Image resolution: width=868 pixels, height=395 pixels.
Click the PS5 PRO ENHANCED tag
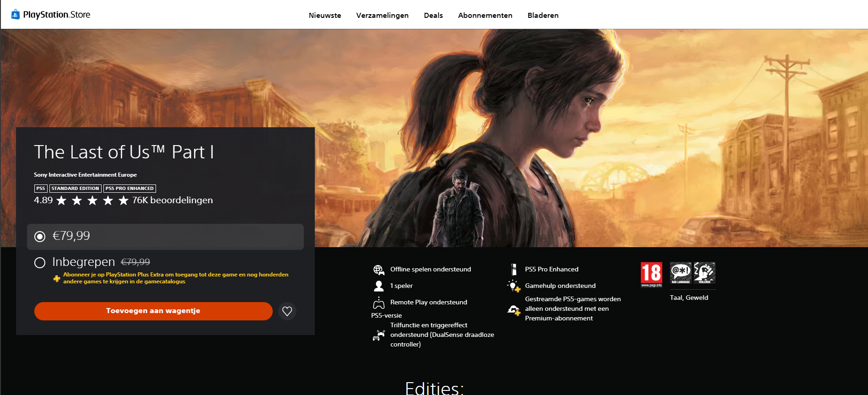(129, 189)
